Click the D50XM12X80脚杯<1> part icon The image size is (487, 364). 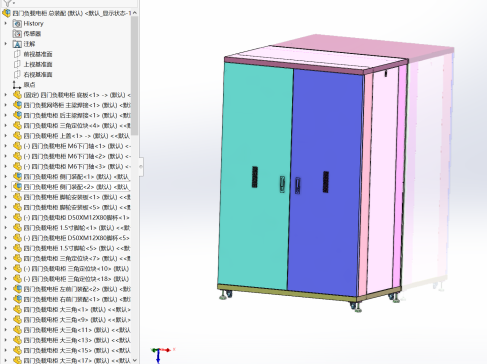pyautogui.click(x=17, y=217)
